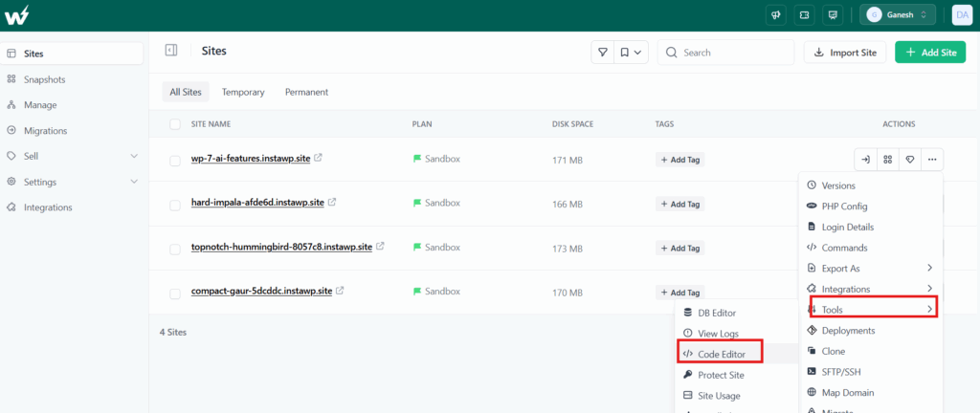Screen dimensions: 980x413
Task: Select Commands from the actions menu
Action: pos(870,248)
